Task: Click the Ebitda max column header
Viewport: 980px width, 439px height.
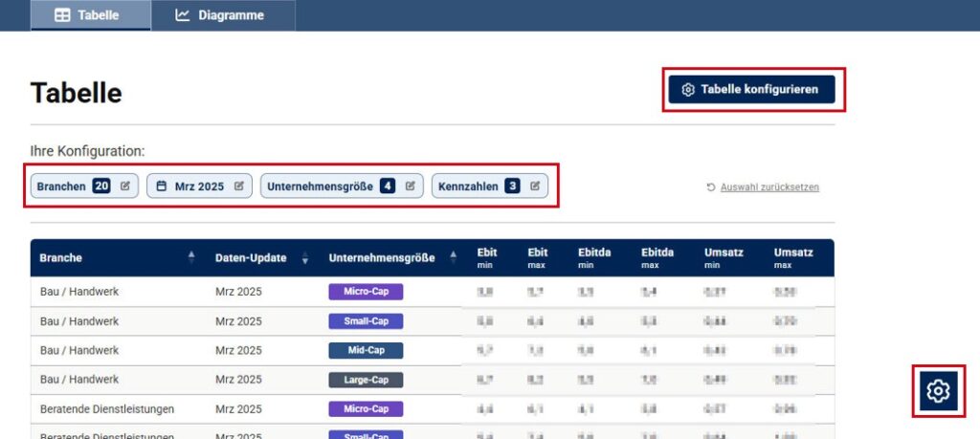Action: [657, 258]
